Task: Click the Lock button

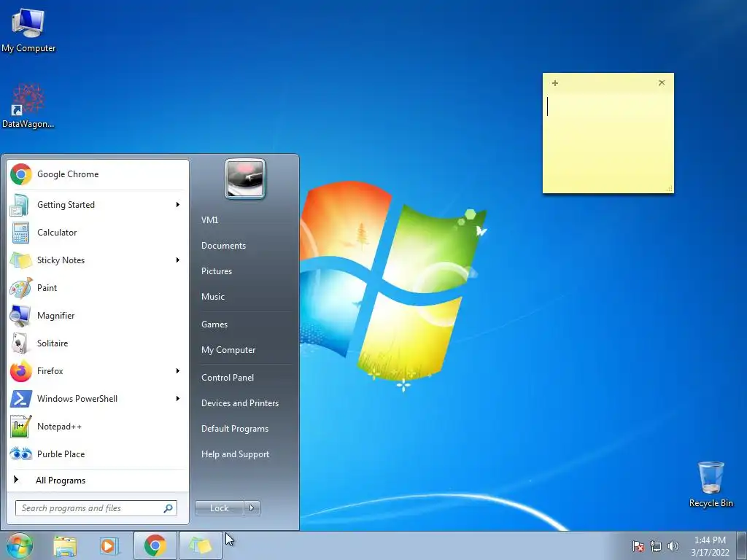Action: pyautogui.click(x=219, y=508)
